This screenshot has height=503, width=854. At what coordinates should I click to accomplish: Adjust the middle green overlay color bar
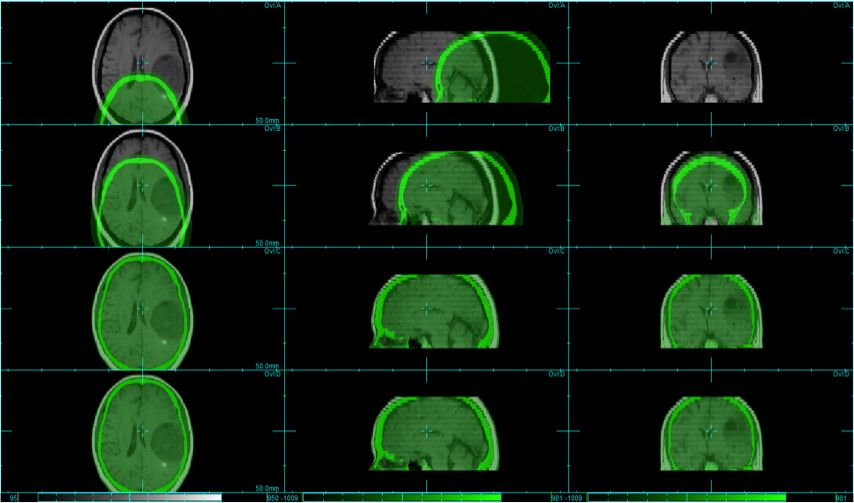pos(402,498)
